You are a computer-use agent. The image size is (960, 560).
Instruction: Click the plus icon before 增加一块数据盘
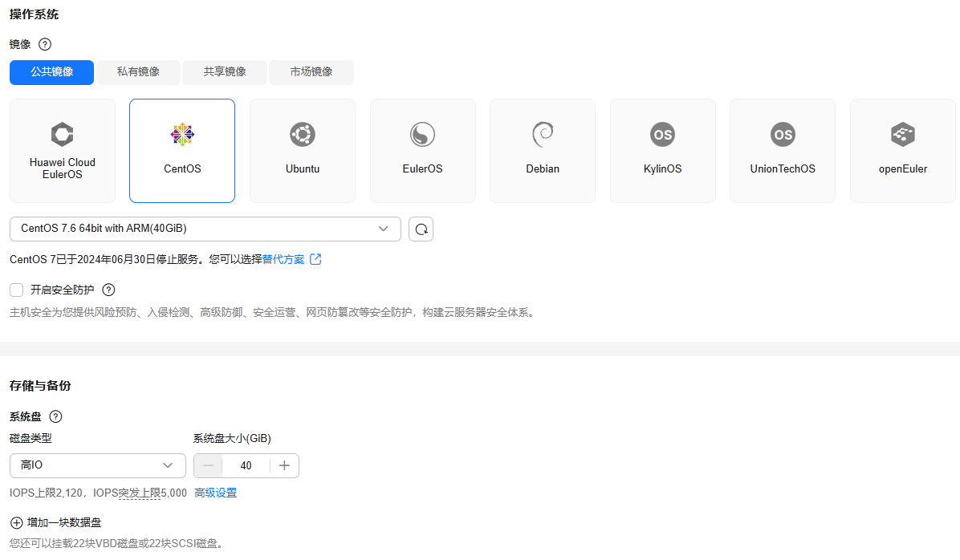(x=17, y=522)
